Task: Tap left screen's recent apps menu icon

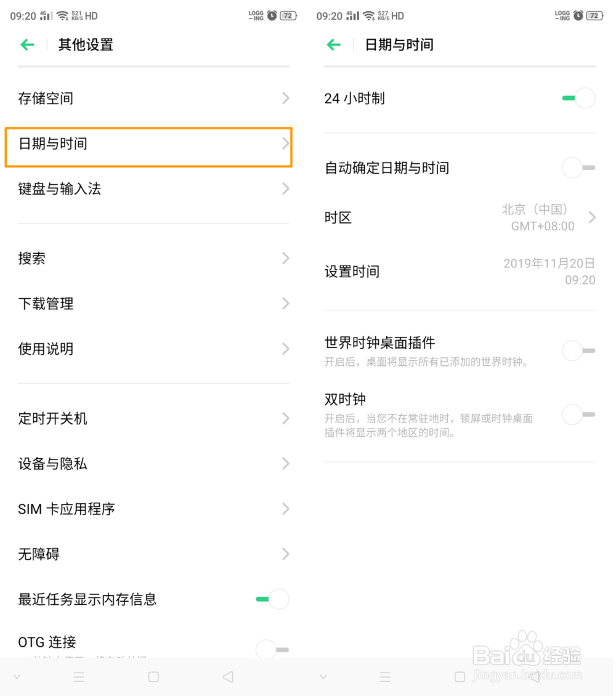Action: pyautogui.click(x=79, y=677)
